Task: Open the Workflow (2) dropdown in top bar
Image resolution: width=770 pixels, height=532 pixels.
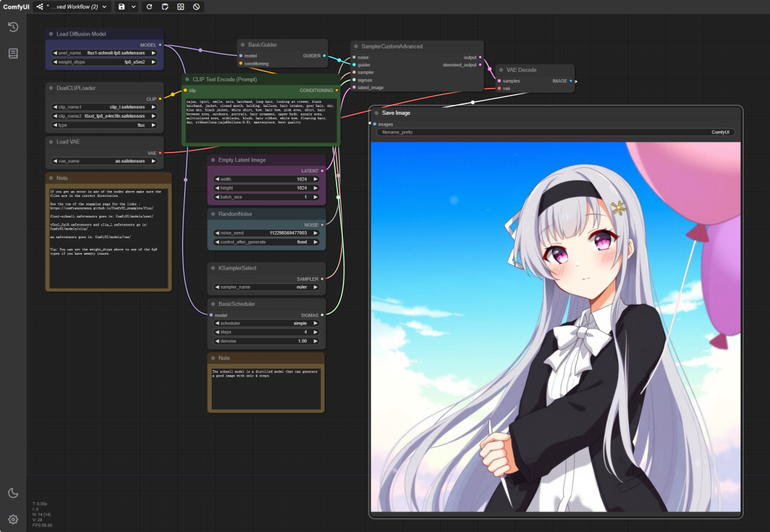Action: tap(76, 7)
